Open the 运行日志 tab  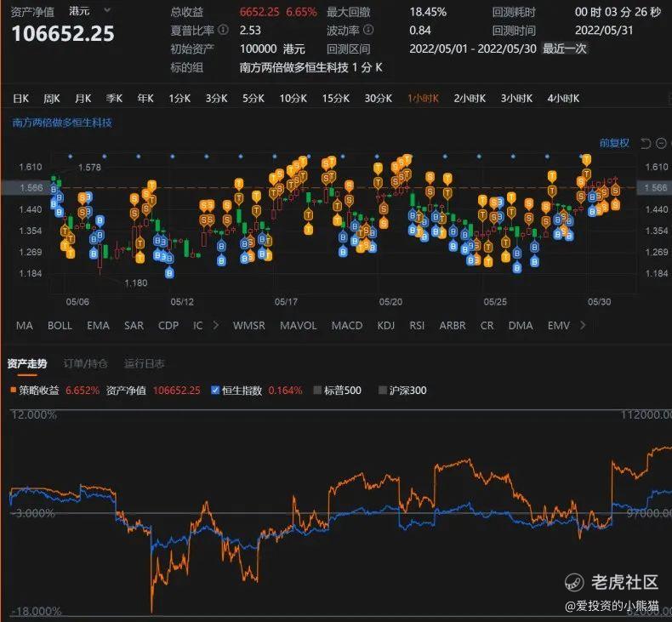click(145, 364)
